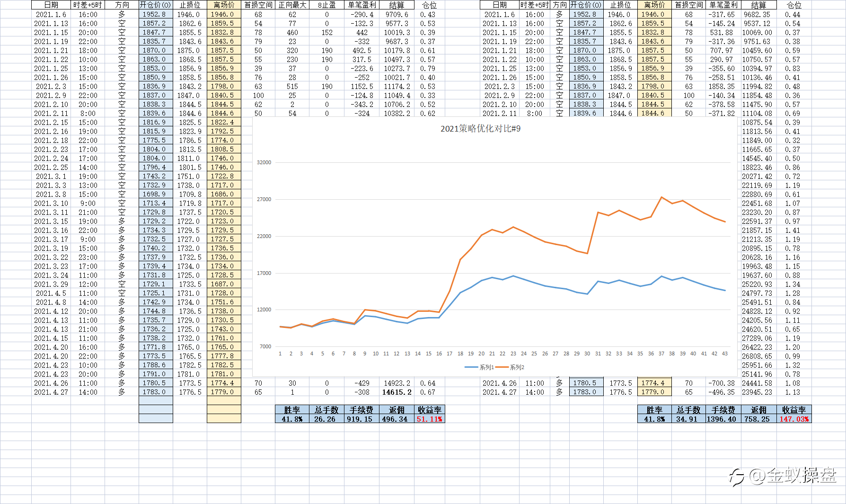846x504 pixels.
Task: Select the date cell 2021.2.24
Action: pyautogui.click(x=51, y=159)
